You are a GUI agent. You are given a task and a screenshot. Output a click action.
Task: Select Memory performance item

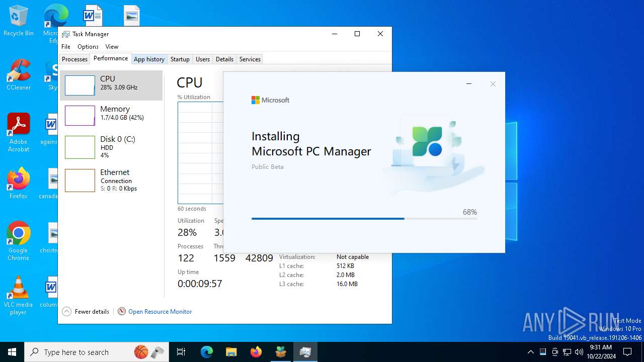[111, 116]
